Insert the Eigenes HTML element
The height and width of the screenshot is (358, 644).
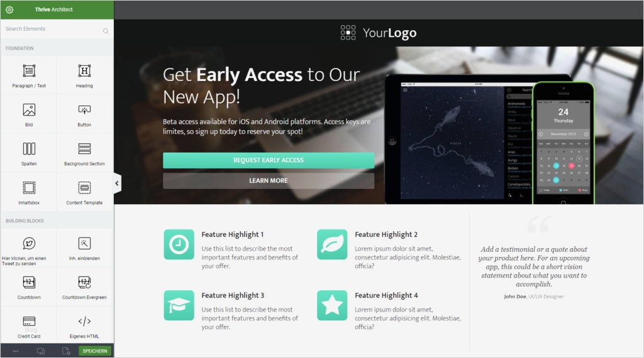pos(85,326)
